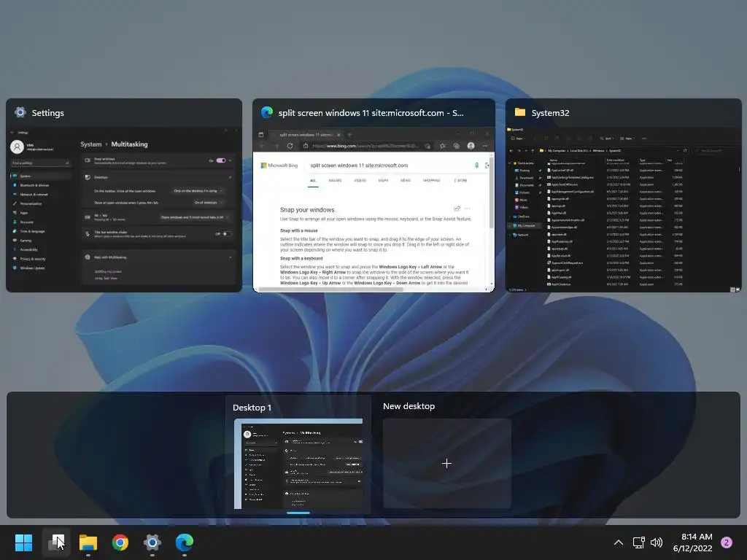Select the IMAGES tab on Bing results
This screenshot has height=560, width=747.
336,181
